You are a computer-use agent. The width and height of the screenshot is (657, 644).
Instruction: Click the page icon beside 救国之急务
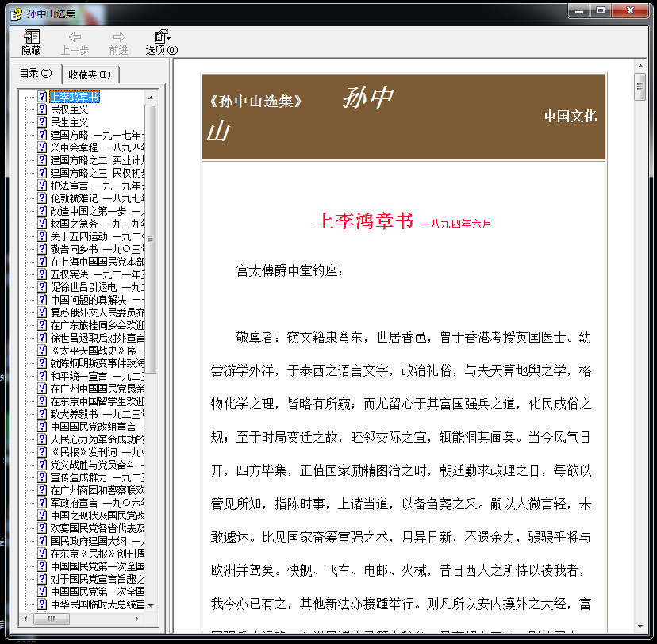coord(42,224)
